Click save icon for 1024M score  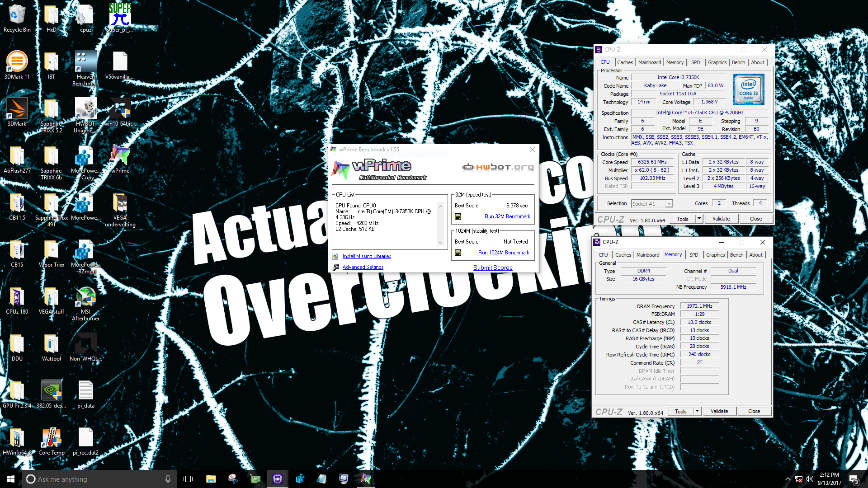point(458,253)
